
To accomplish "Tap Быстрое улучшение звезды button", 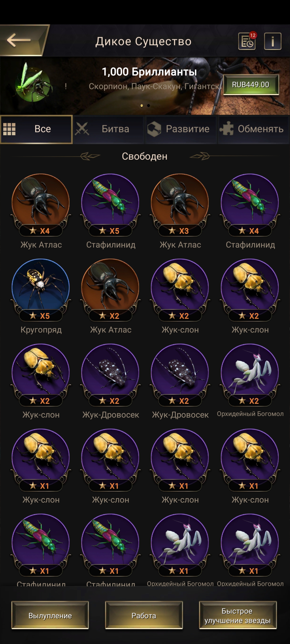I will [238, 615].
